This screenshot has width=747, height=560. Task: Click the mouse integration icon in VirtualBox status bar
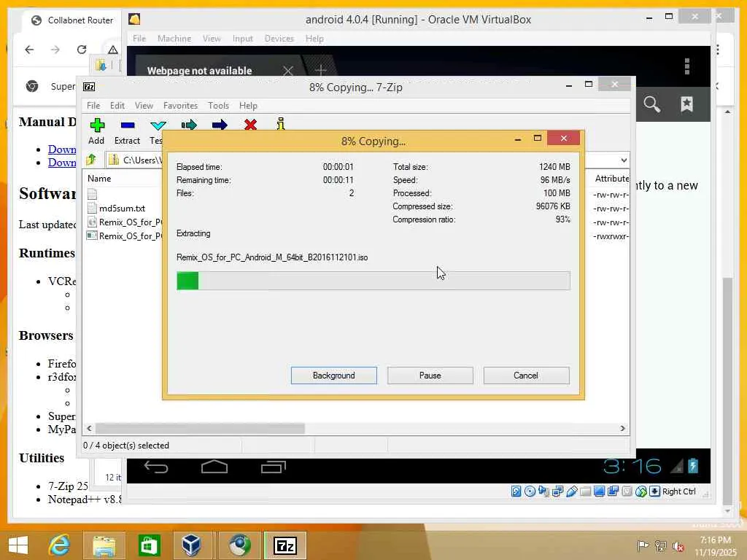640,491
